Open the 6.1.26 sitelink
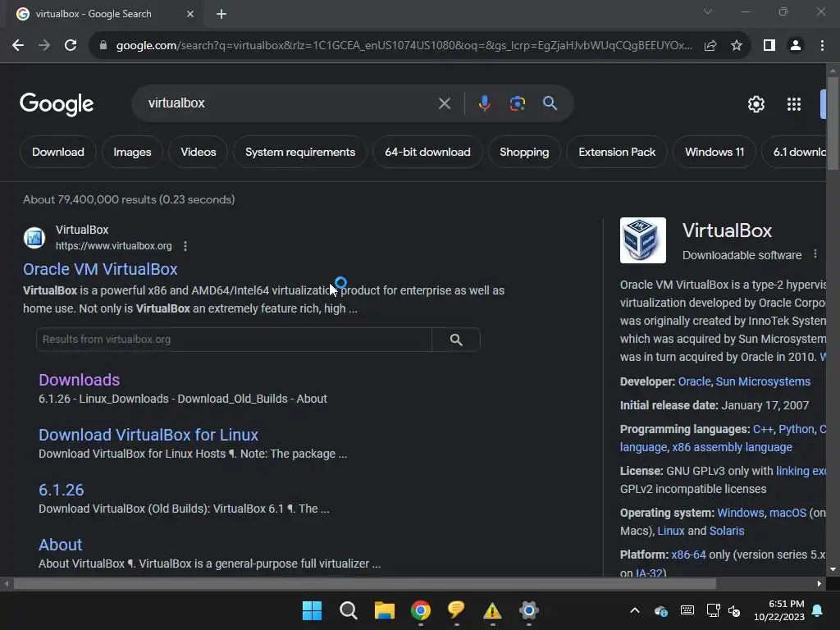 pyautogui.click(x=61, y=490)
